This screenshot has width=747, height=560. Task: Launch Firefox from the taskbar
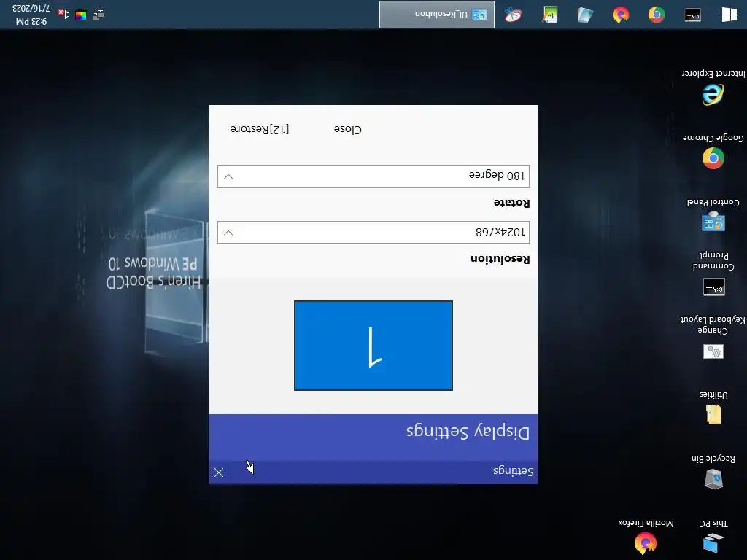pyautogui.click(x=621, y=15)
